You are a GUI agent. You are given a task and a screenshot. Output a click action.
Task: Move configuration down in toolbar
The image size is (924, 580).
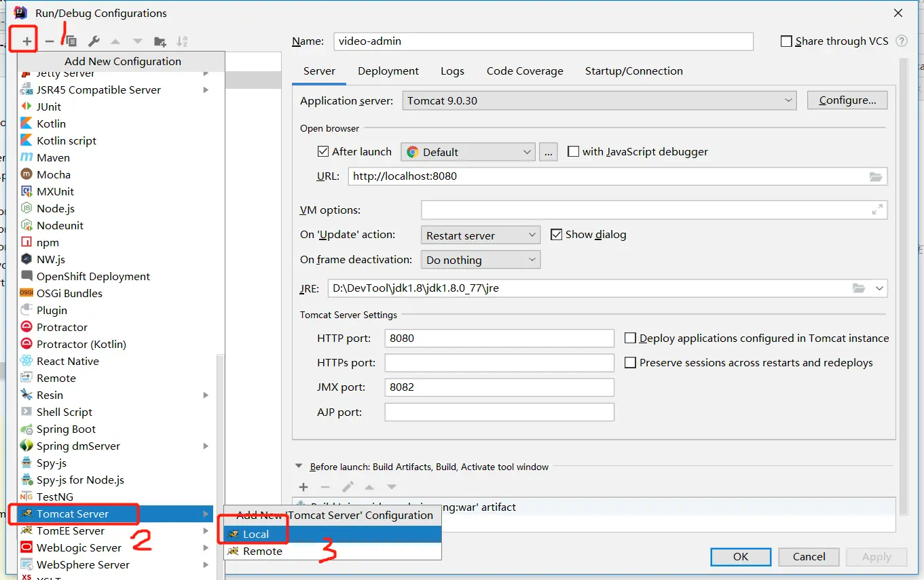(138, 41)
